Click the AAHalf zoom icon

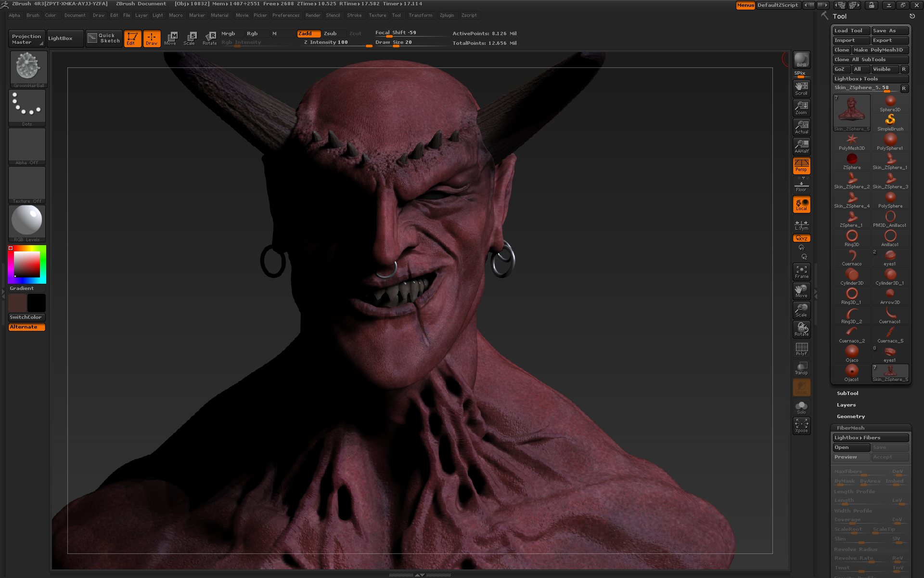click(801, 146)
